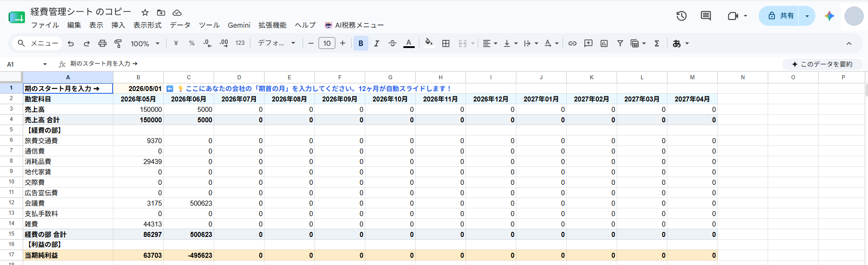Increase font size plus button
Viewport: 868px width, 265px height.
343,43
